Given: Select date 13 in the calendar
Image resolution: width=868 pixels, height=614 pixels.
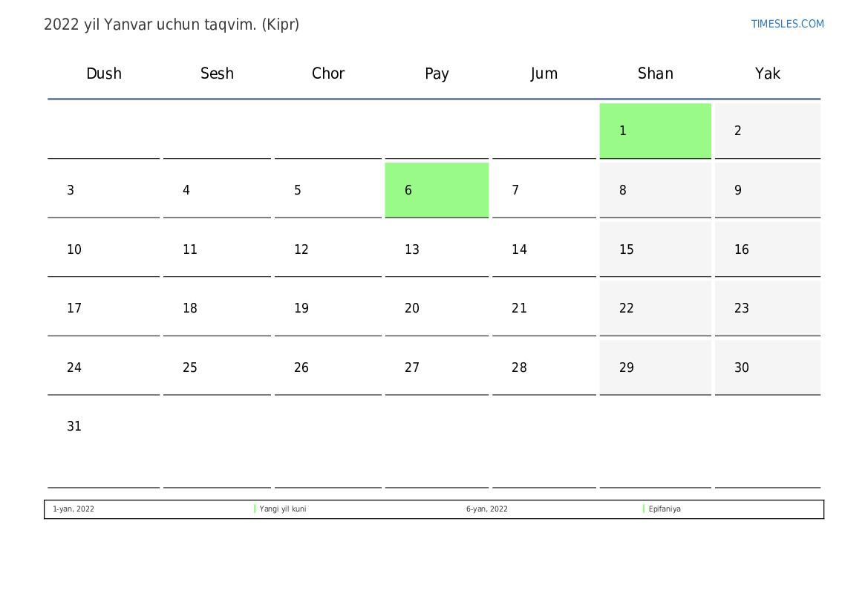Looking at the screenshot, I should [x=412, y=249].
